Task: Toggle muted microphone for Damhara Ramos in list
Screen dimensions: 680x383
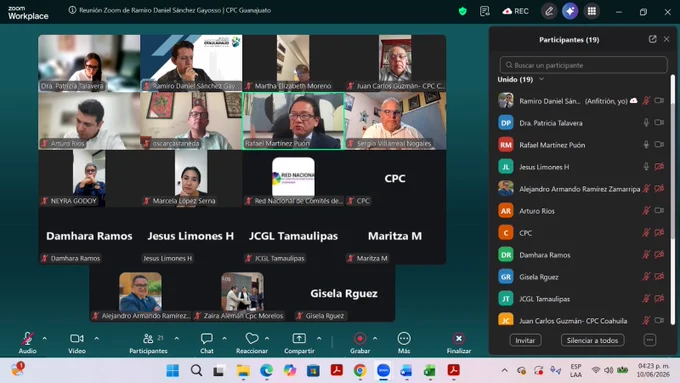Action: coord(646,255)
